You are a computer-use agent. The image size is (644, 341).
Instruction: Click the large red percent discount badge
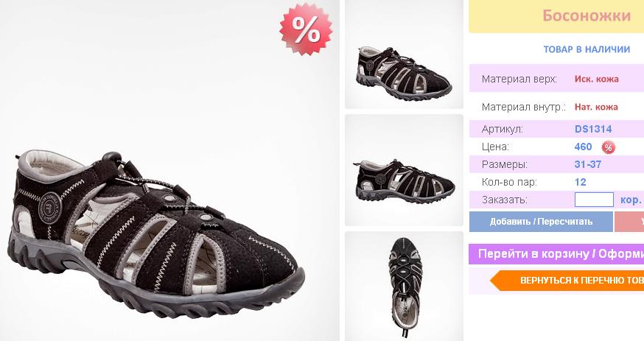pyautogui.click(x=306, y=29)
